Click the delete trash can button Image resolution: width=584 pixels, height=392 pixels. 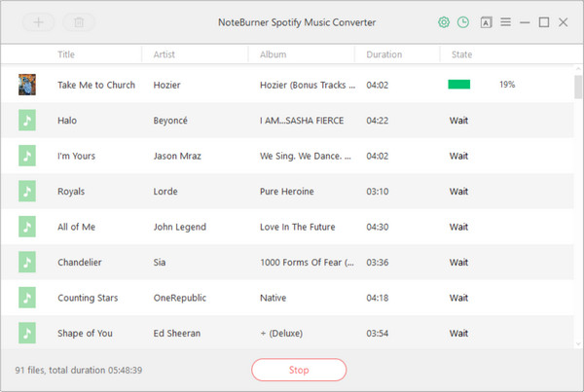(x=79, y=22)
